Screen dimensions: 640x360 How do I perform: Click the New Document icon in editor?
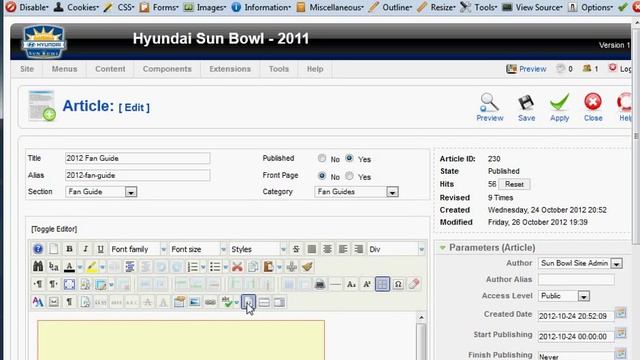53,249
